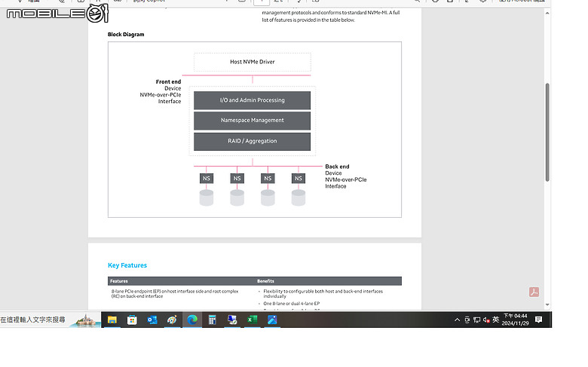This screenshot has height=367, width=588.
Task: Click the vertical scrollbar thumb
Action: tap(547, 132)
